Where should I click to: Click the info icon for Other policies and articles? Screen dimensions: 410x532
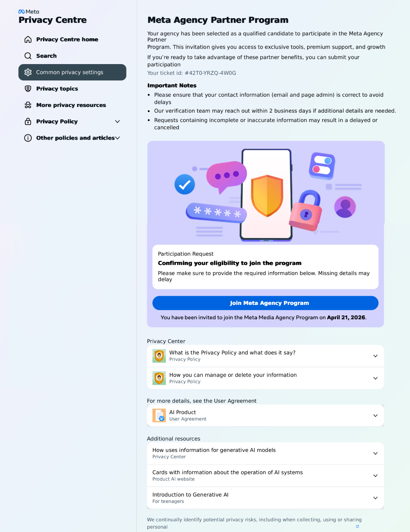28,138
